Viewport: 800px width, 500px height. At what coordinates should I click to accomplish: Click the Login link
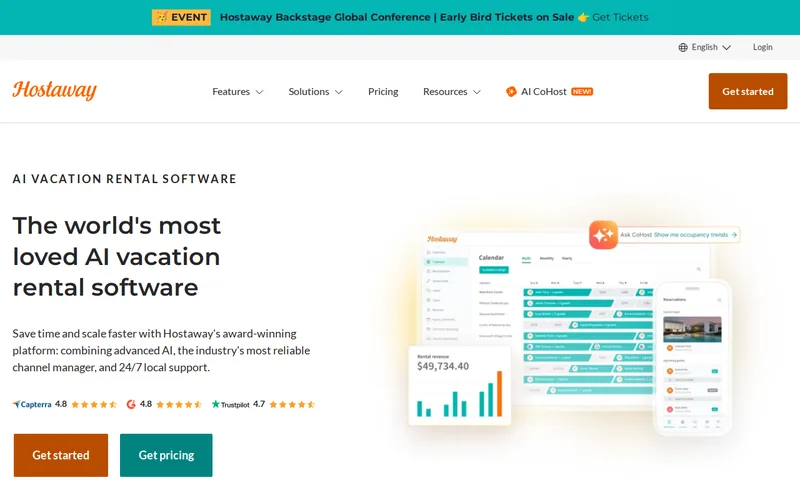coord(763,47)
